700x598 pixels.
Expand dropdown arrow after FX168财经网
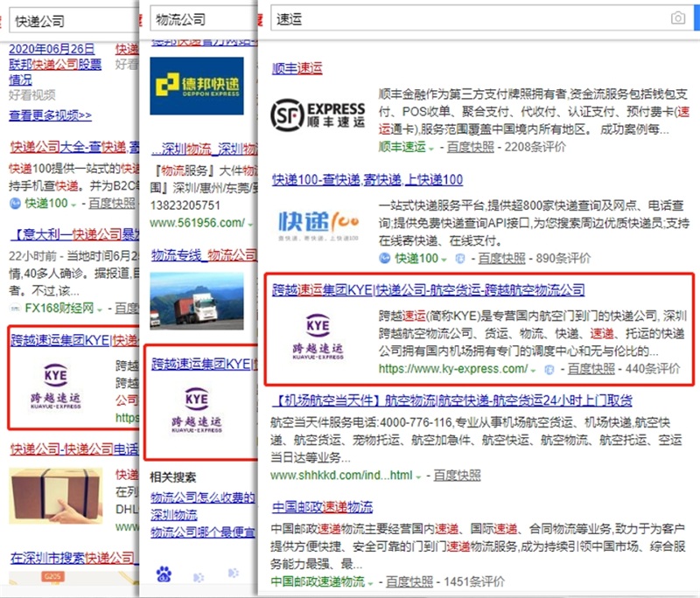tap(100, 309)
